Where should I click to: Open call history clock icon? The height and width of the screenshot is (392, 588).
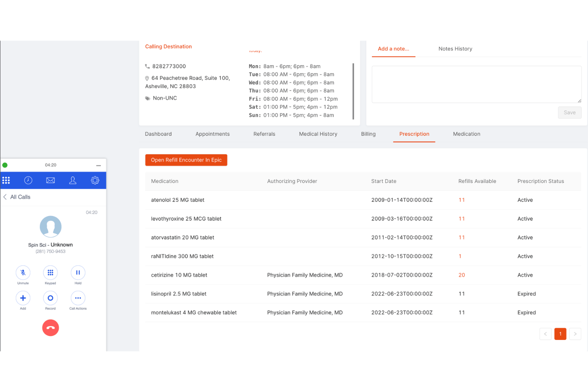coord(28,180)
